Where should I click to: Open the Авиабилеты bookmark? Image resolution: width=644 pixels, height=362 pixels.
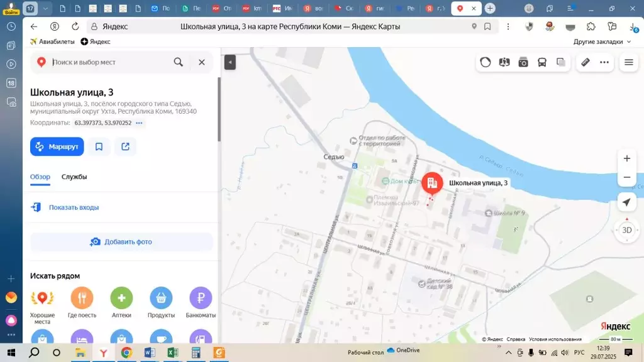click(x=52, y=41)
